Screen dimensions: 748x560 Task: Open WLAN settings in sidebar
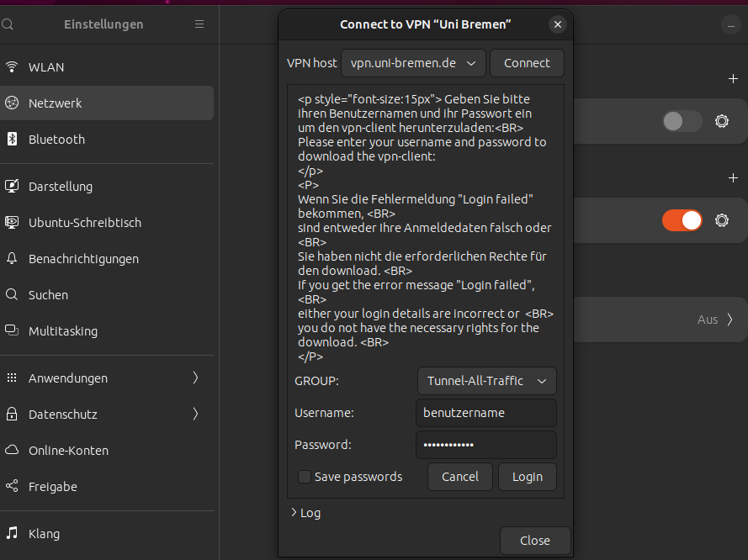point(46,67)
